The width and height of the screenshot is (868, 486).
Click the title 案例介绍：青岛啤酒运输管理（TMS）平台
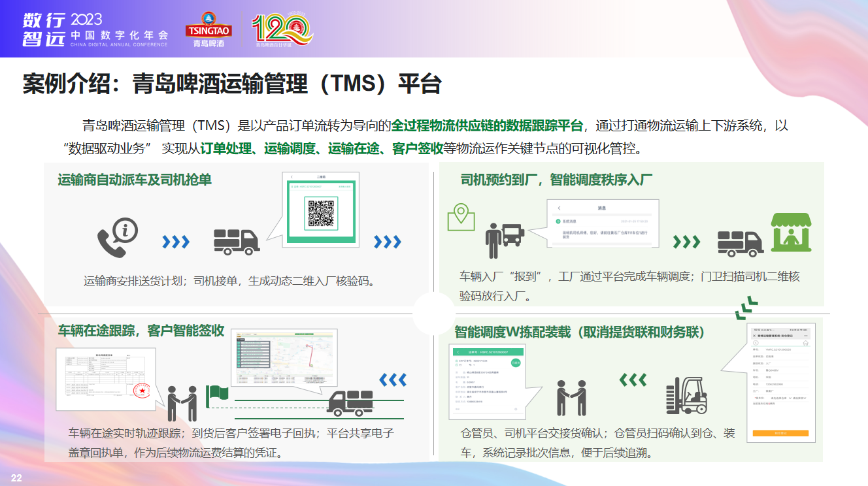pyautogui.click(x=232, y=84)
